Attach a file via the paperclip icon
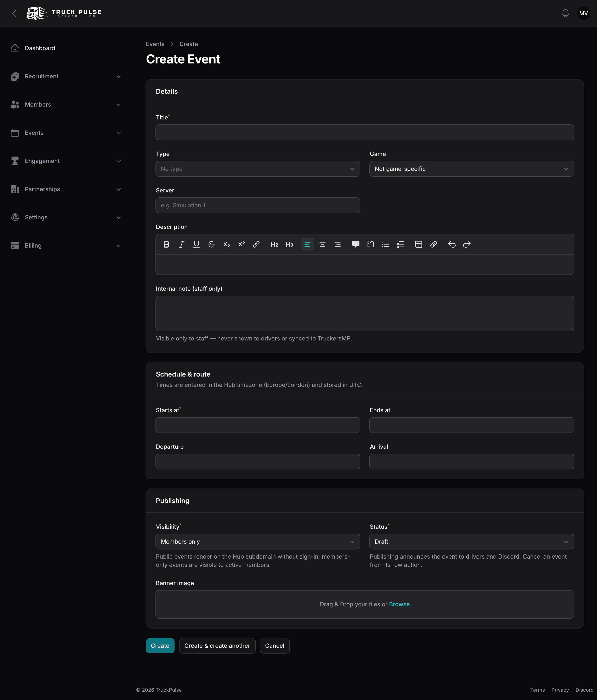This screenshot has width=597, height=700. (x=434, y=244)
